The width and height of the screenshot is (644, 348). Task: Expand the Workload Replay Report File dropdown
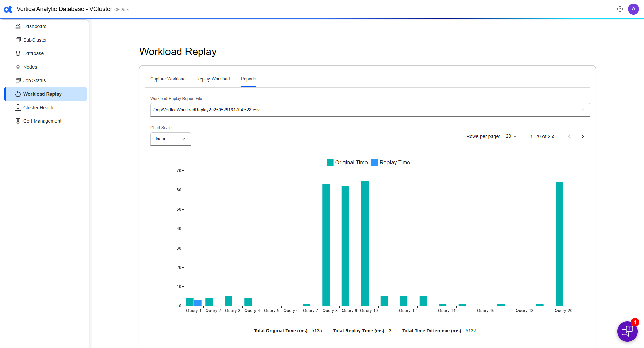[x=583, y=110]
